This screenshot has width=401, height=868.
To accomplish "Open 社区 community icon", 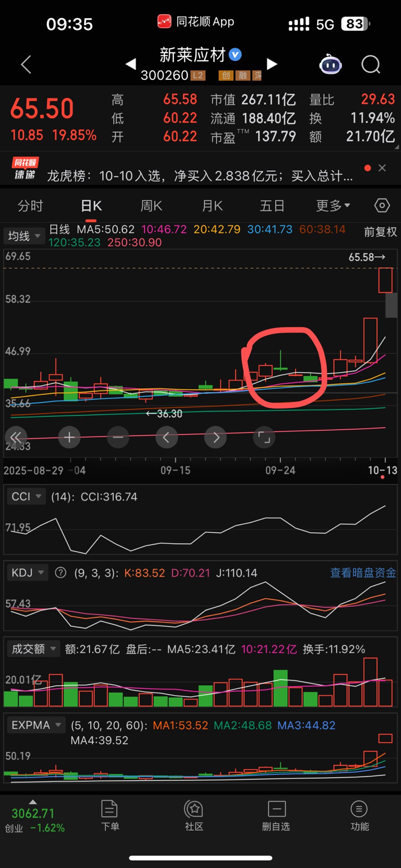I will pyautogui.click(x=194, y=815).
